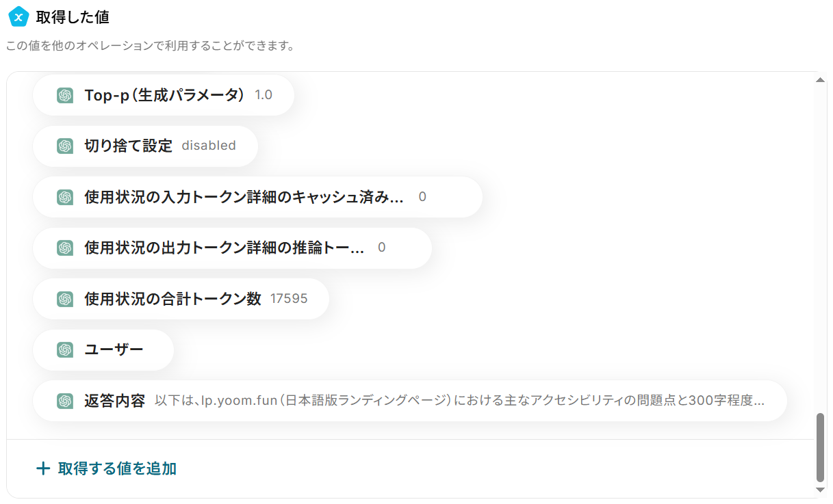Choose the 使用状況の出力トークン詳細 chip
833x504 pixels.
(232, 248)
